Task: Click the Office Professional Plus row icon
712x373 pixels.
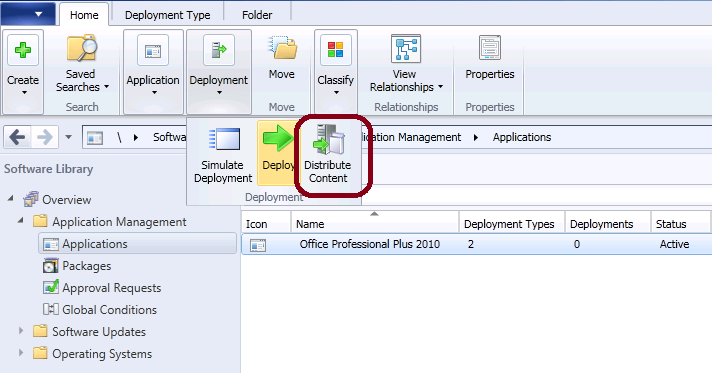Action: tap(258, 245)
